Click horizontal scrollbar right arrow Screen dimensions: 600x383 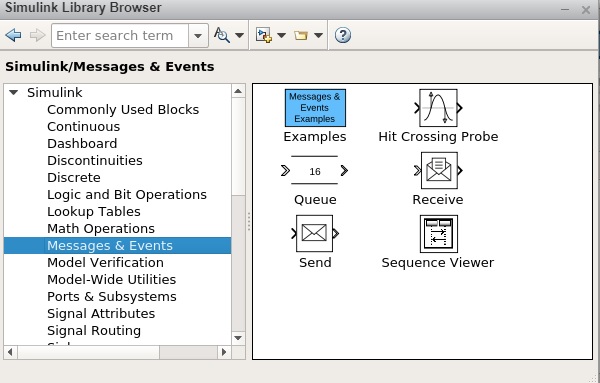tap(224, 352)
